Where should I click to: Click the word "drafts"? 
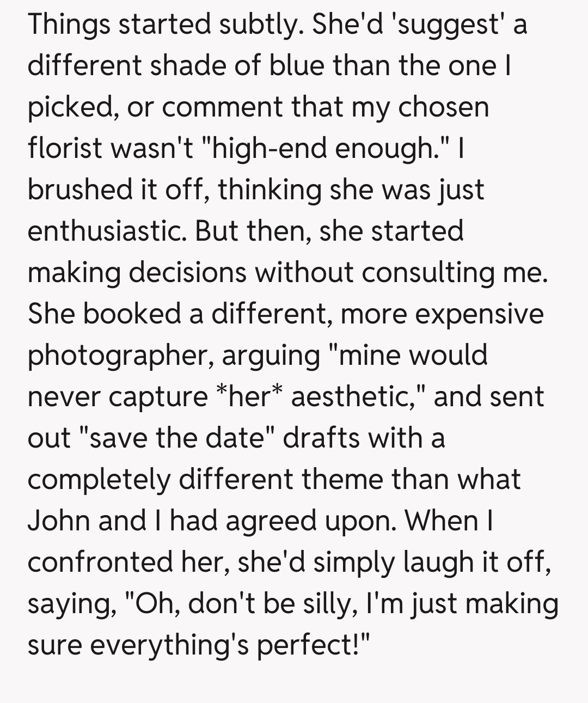click(321, 438)
